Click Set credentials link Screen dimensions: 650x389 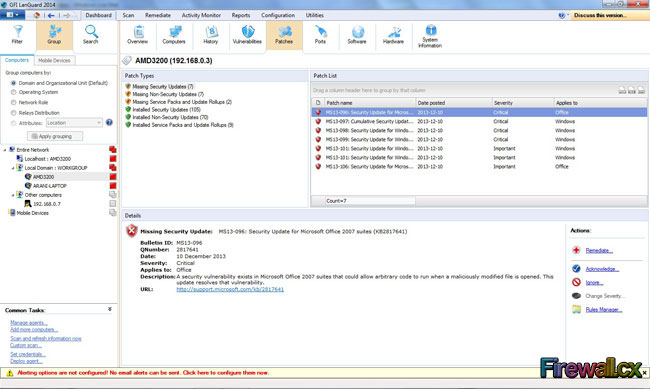(x=28, y=354)
